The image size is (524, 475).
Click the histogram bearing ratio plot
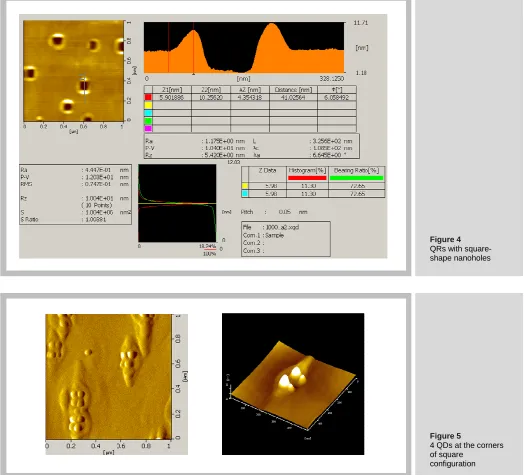click(177, 203)
